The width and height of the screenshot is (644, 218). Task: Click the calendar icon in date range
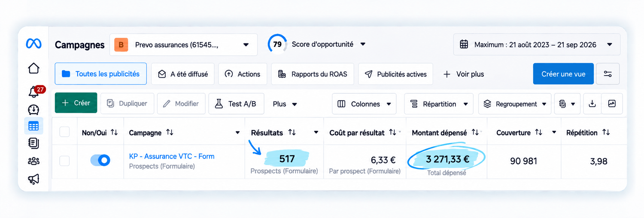[464, 44]
